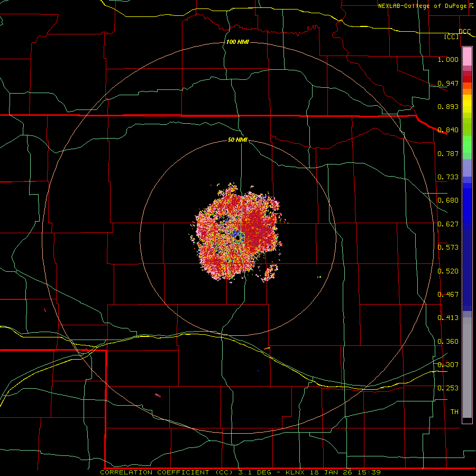Screen dimensions: 476x476
Task: Click the 0.360 value on the legend
Action: [x=448, y=342]
